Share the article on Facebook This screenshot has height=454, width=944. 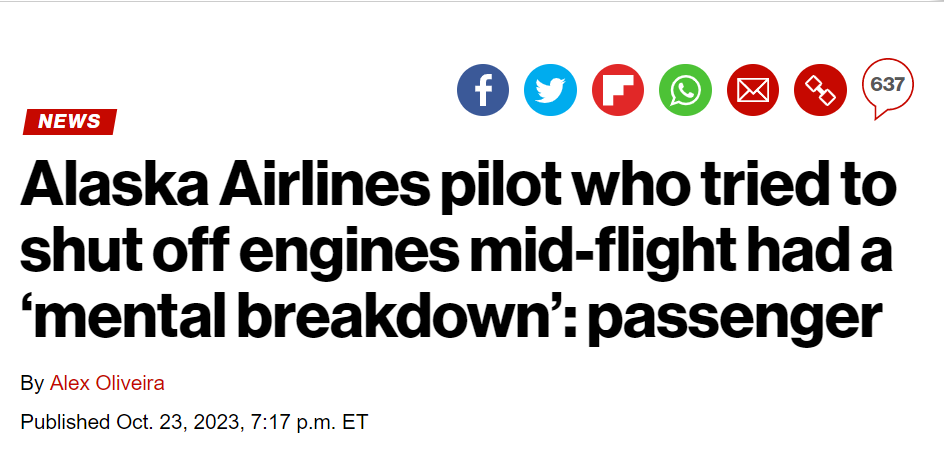[483, 90]
